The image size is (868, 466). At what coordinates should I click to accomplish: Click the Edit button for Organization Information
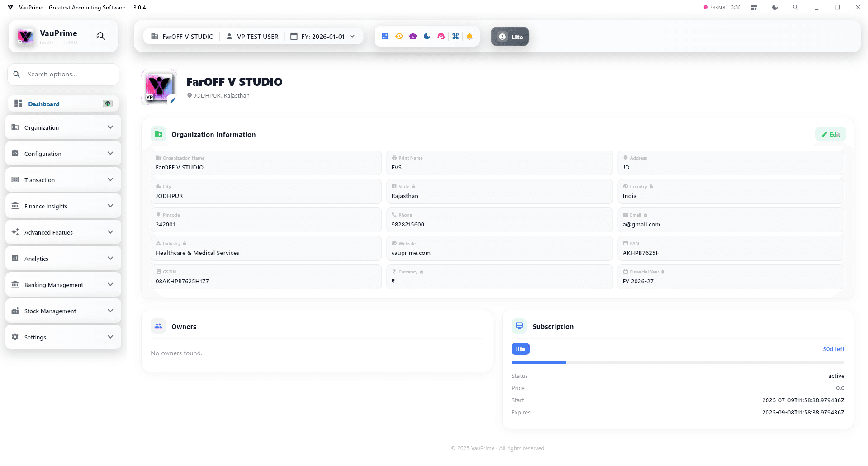[830, 134]
